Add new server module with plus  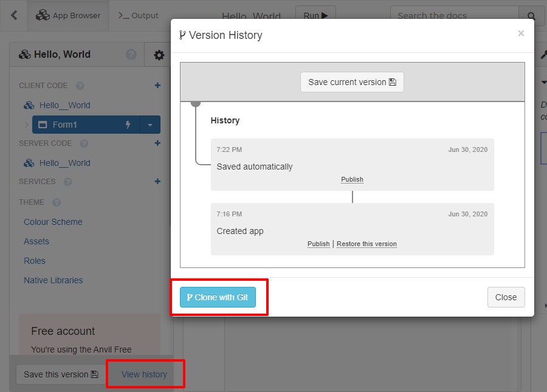(157, 143)
